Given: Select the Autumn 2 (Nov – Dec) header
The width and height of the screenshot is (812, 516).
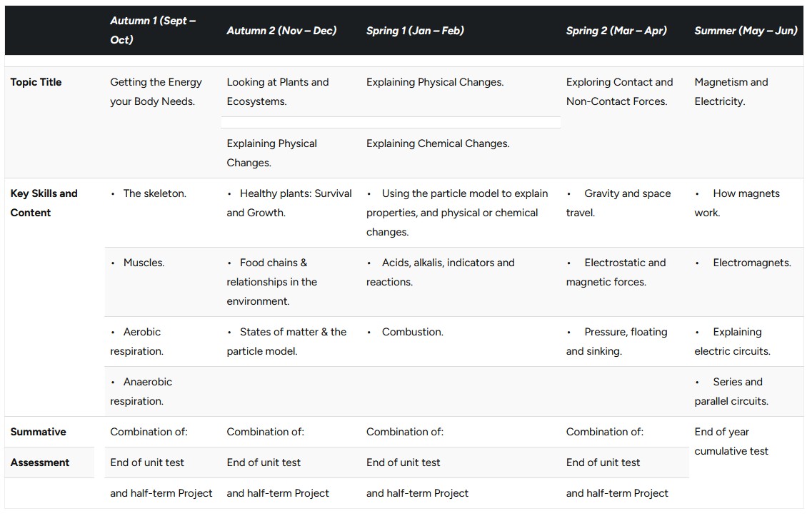Looking at the screenshot, I should point(281,31).
